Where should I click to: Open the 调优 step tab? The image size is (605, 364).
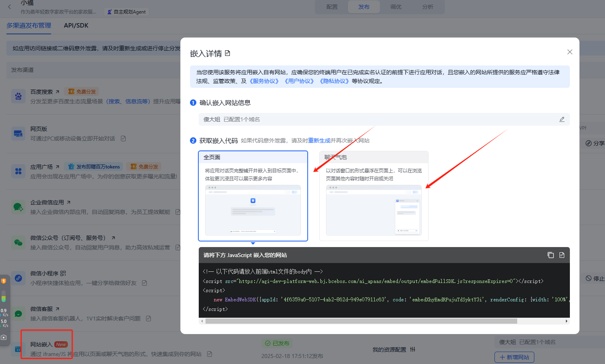pos(396,7)
